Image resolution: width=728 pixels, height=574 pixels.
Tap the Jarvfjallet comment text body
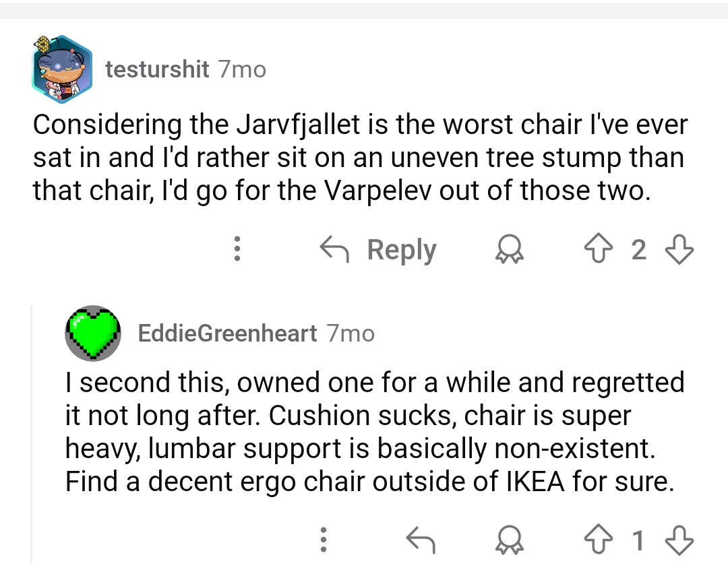360,158
